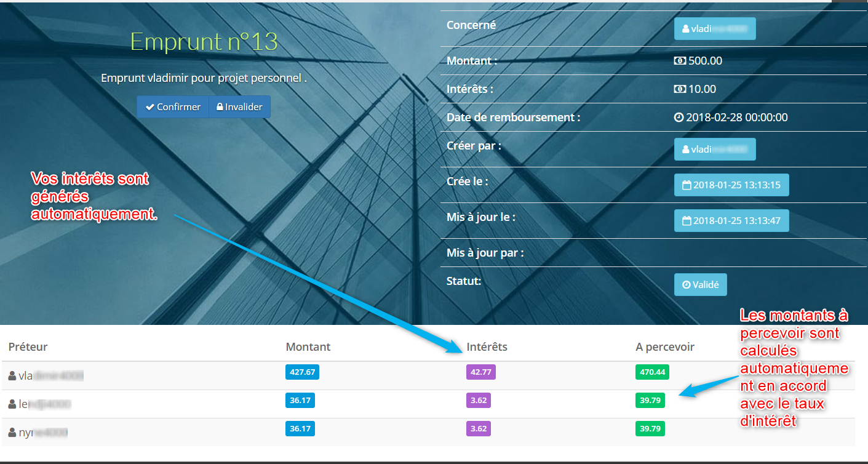The image size is (868, 464).
Task: Click the 470.44 receivable badge
Action: 652,372
